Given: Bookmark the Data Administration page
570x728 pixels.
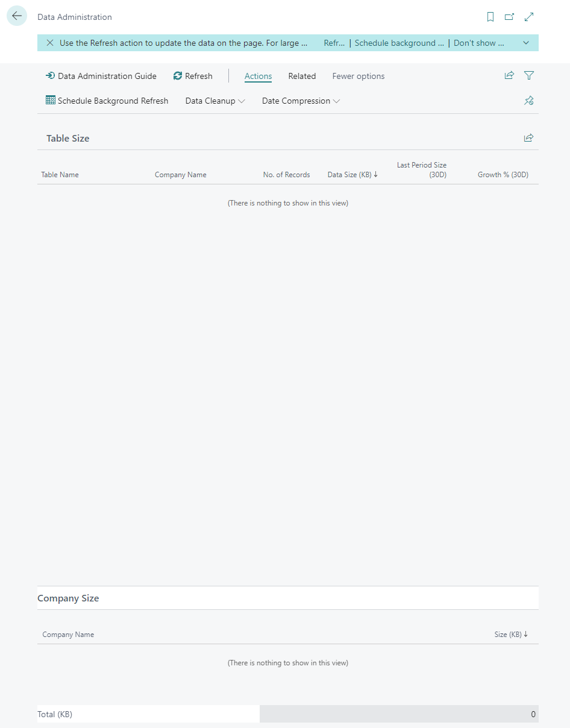Looking at the screenshot, I should click(x=490, y=17).
